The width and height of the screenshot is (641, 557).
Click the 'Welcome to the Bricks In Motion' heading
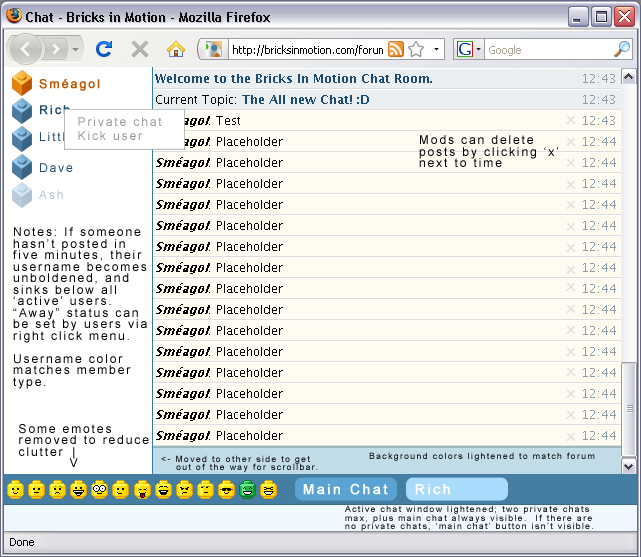click(x=294, y=78)
